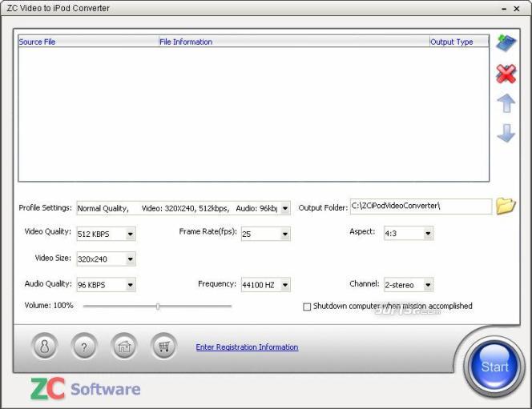Open purchase page via shopping cart button

164,347
